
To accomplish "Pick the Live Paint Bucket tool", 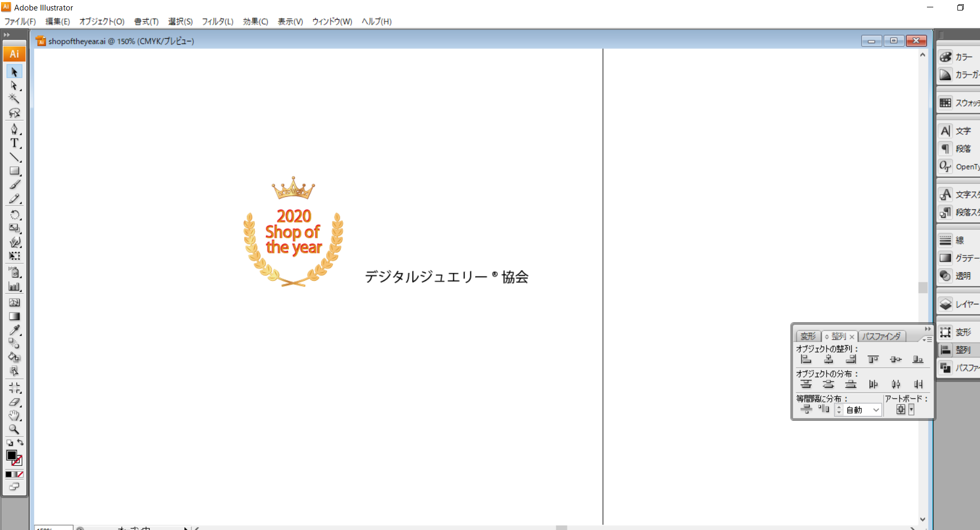I will click(14, 358).
